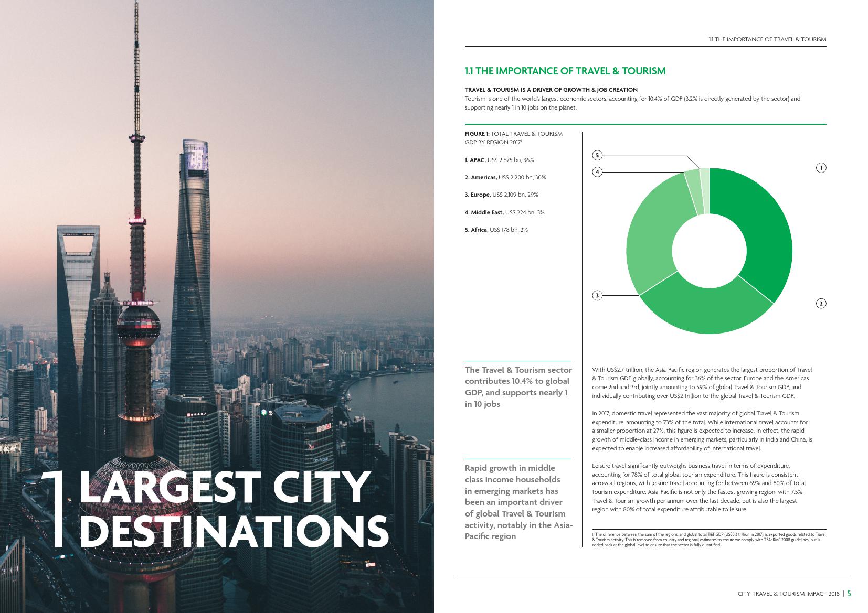Click the page number 5 in footer

(x=849, y=594)
